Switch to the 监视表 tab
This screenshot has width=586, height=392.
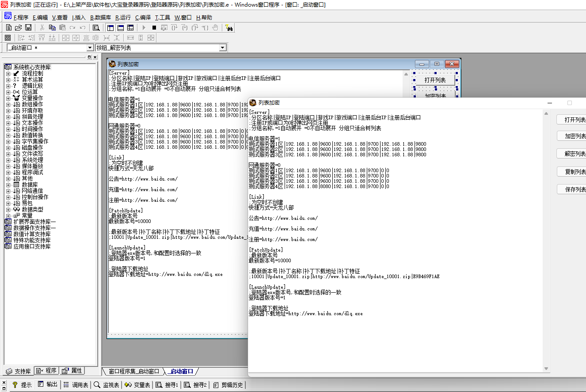point(107,385)
